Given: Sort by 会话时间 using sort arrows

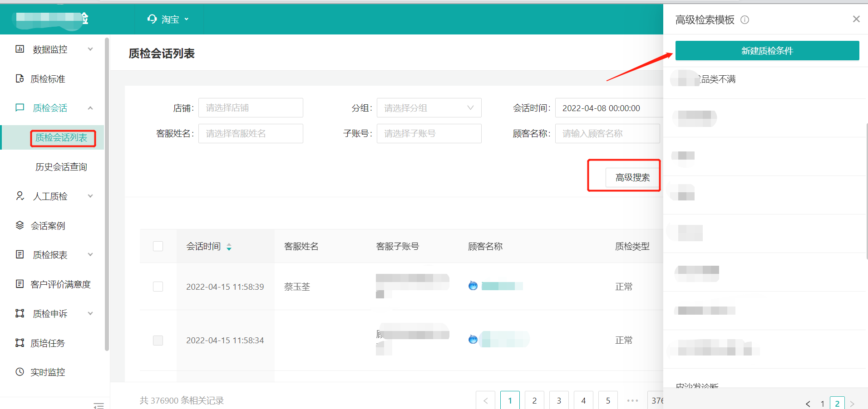Looking at the screenshot, I should coord(229,247).
